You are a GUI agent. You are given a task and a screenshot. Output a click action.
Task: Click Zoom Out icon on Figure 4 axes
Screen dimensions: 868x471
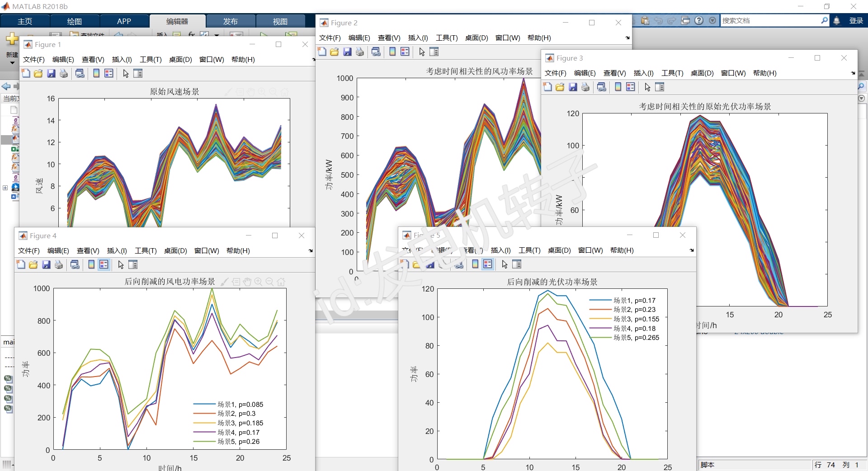(270, 282)
